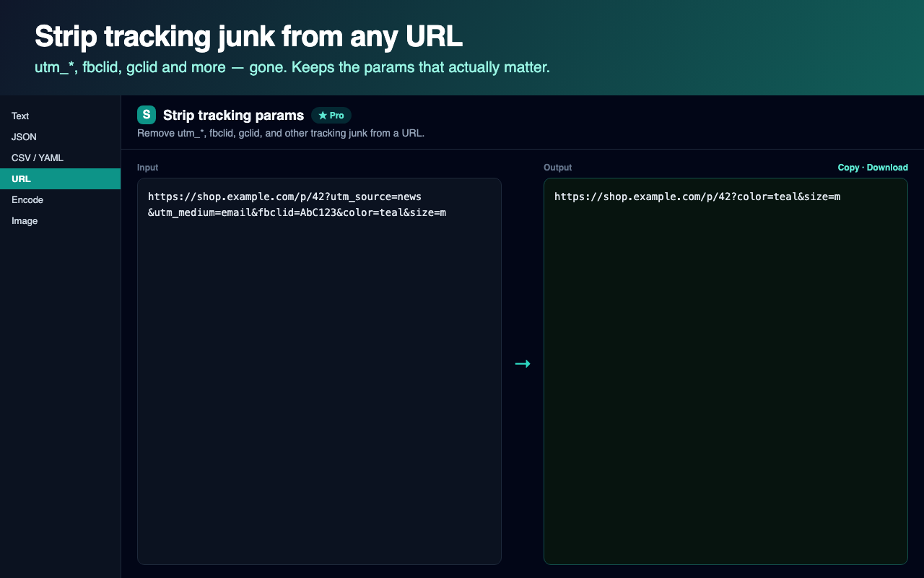Select the JSON sidebar category
The image size is (924, 578).
tap(60, 137)
